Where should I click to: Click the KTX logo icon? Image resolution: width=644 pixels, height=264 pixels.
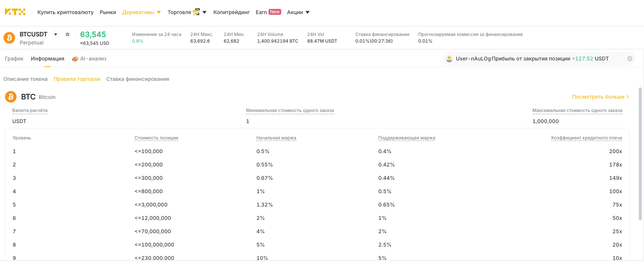[15, 12]
